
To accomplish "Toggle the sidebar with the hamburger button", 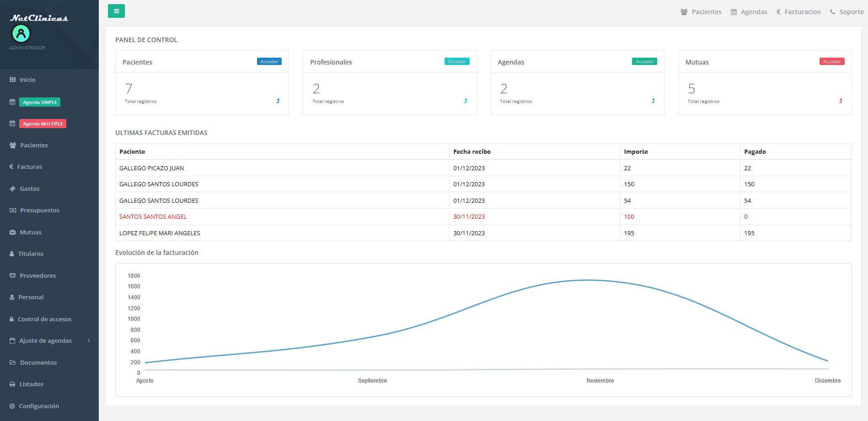I will (116, 11).
